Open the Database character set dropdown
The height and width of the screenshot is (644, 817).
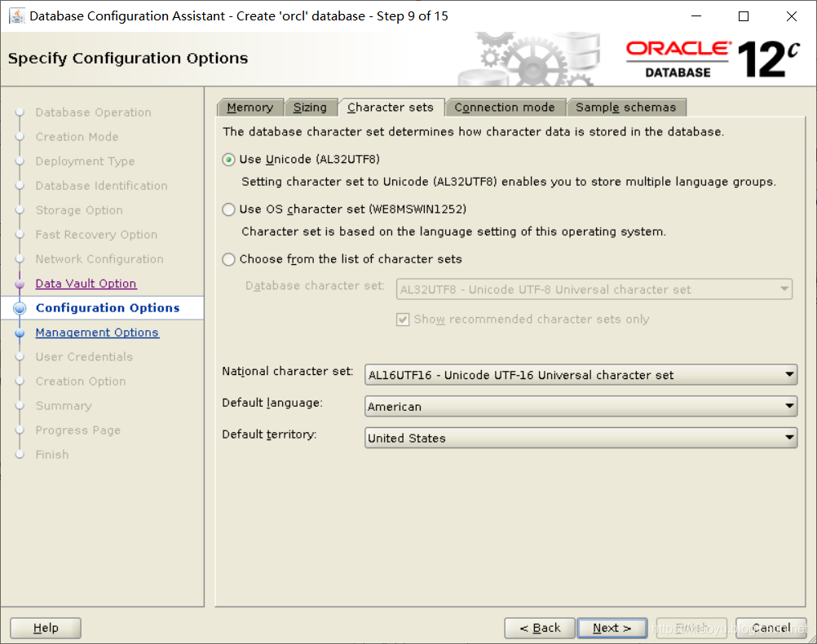point(594,289)
